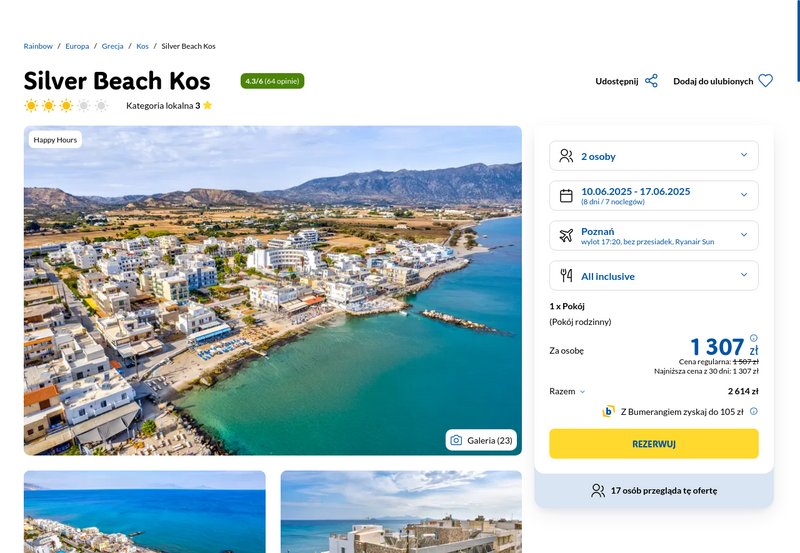
Task: Click the heart icon to add to favorites
Action: coord(765,81)
